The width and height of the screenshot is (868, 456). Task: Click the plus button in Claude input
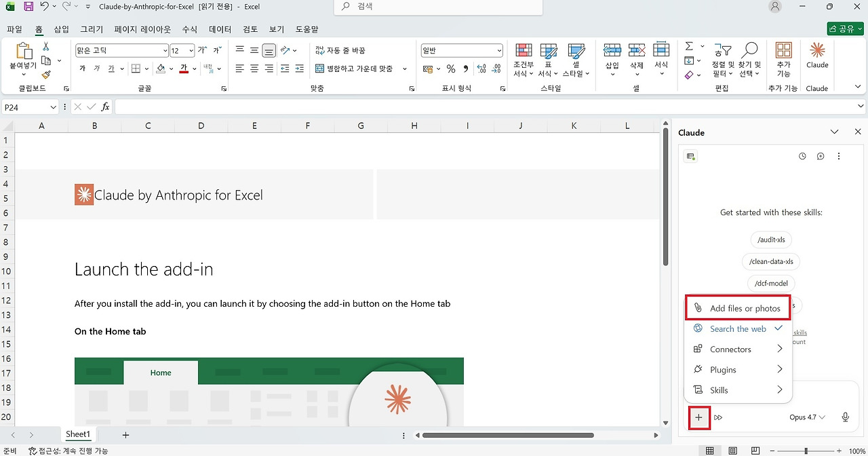[x=699, y=417]
